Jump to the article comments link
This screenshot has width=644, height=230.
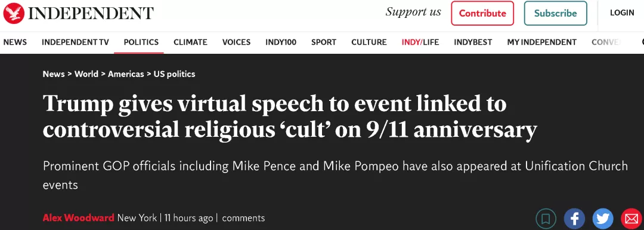tap(243, 217)
